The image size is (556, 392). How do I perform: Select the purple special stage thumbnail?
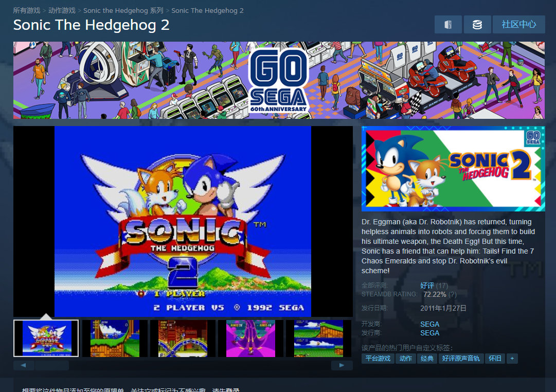pyautogui.click(x=250, y=338)
